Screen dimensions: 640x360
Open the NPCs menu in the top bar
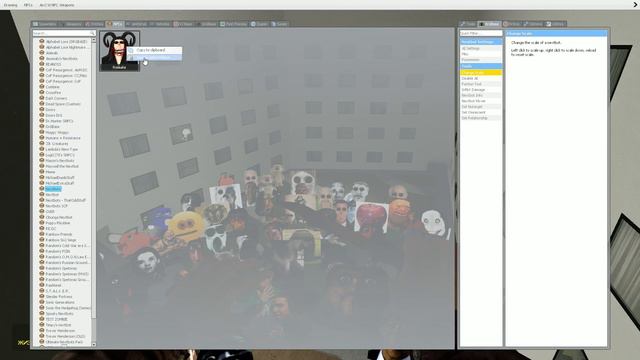[28, 5]
